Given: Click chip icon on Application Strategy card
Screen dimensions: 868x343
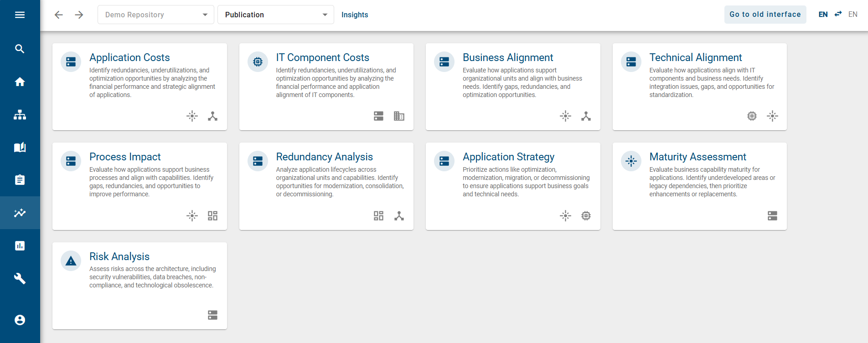Looking at the screenshot, I should (x=586, y=216).
